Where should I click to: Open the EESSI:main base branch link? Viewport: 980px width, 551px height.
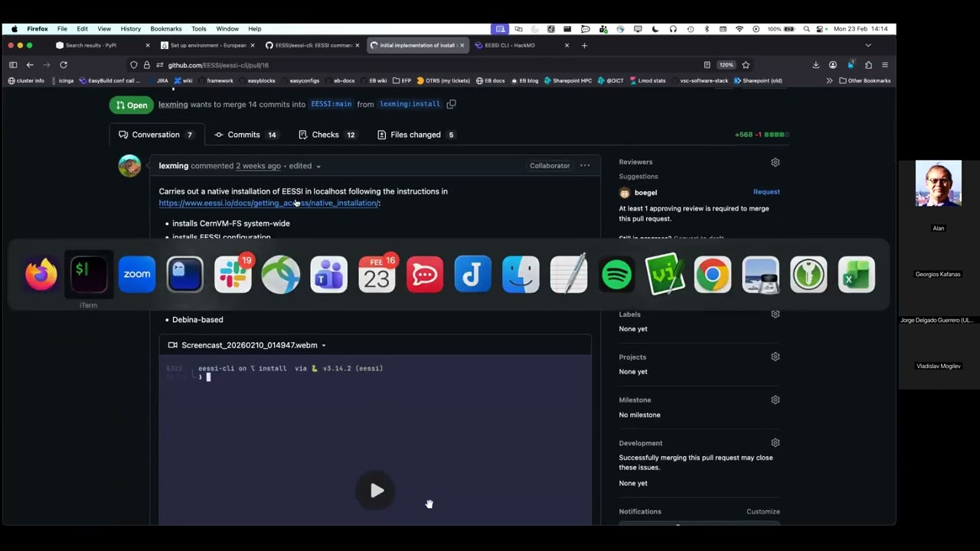[332, 104]
